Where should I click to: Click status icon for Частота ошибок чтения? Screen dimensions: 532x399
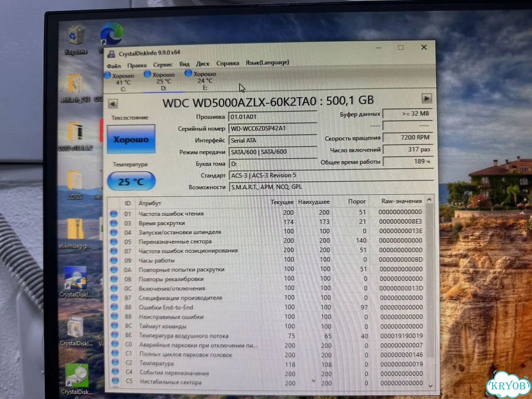[x=114, y=214]
